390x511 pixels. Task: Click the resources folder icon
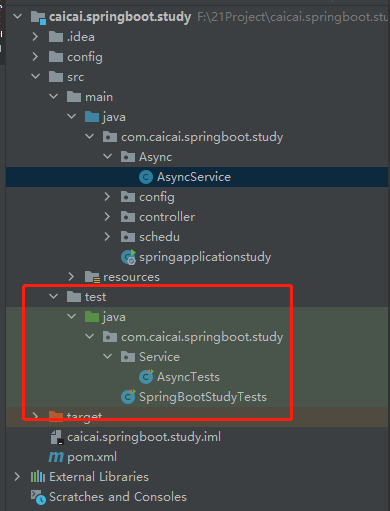92,277
